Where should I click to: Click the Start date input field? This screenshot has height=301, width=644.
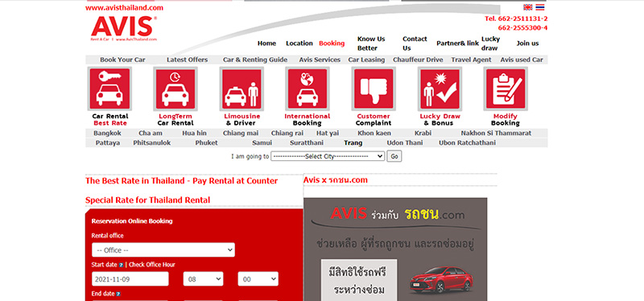(130, 278)
